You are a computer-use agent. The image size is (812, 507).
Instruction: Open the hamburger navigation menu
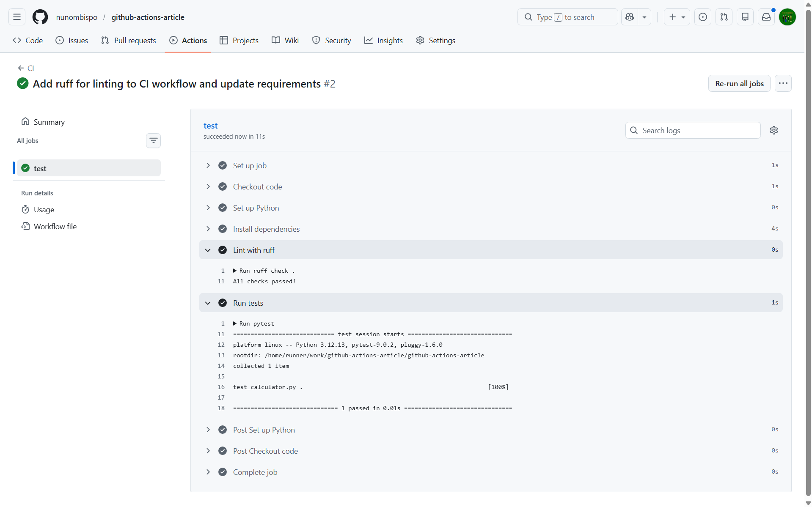pyautogui.click(x=17, y=17)
